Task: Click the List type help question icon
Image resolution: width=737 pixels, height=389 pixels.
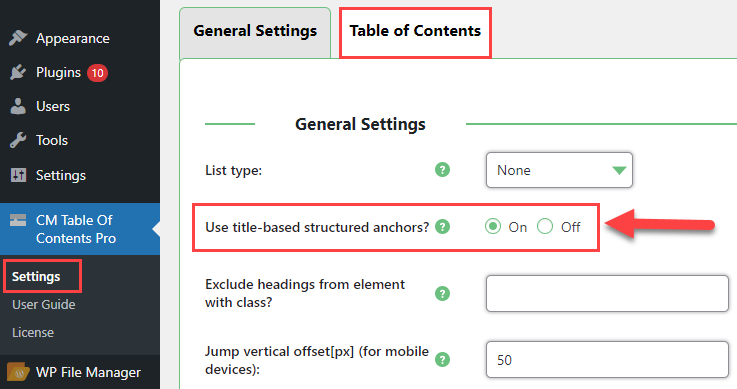Action: click(442, 170)
